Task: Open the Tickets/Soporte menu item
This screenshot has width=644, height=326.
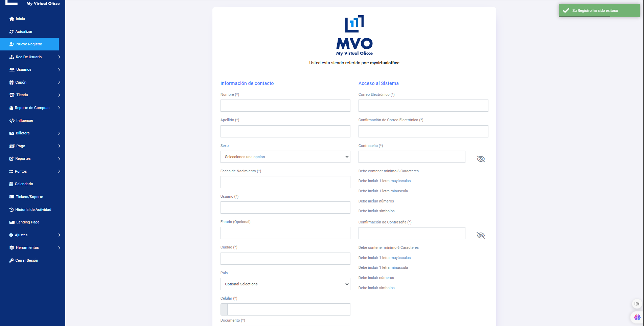Action: click(x=29, y=197)
